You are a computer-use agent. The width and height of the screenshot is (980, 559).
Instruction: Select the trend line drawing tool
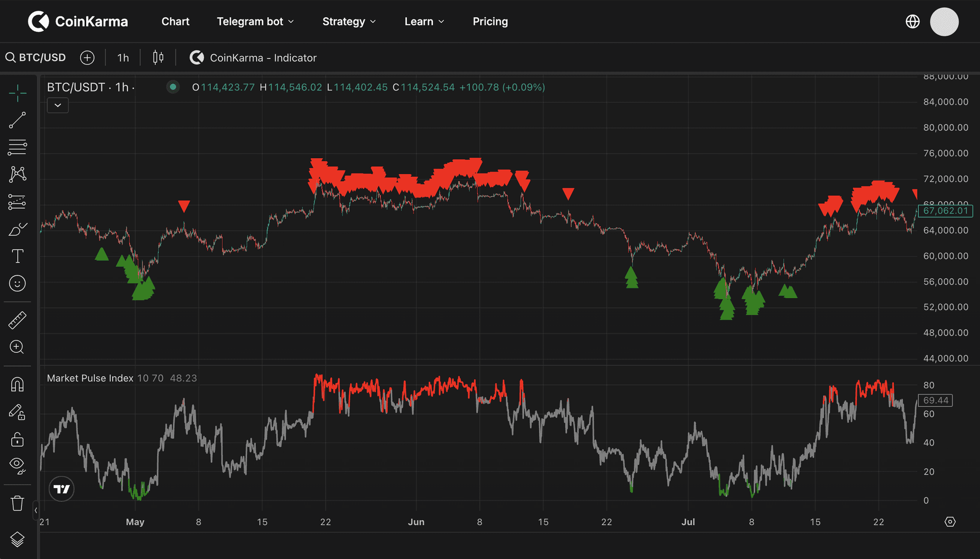tap(17, 120)
